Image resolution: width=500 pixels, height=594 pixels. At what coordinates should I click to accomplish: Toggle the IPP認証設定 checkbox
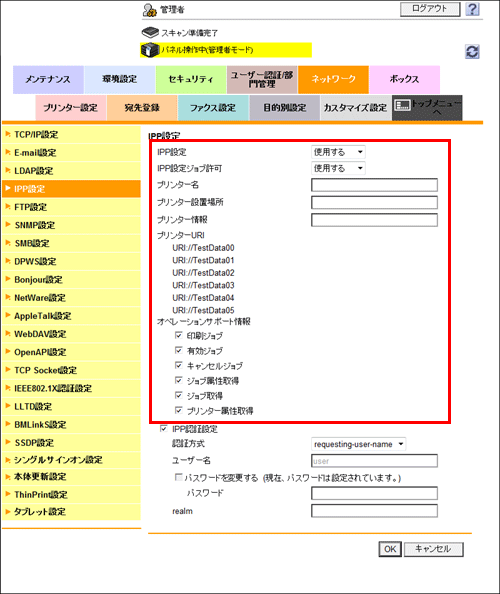pyautogui.click(x=164, y=428)
